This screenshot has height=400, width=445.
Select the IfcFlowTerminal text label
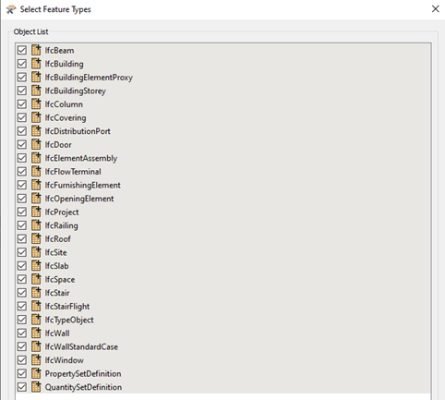73,171
